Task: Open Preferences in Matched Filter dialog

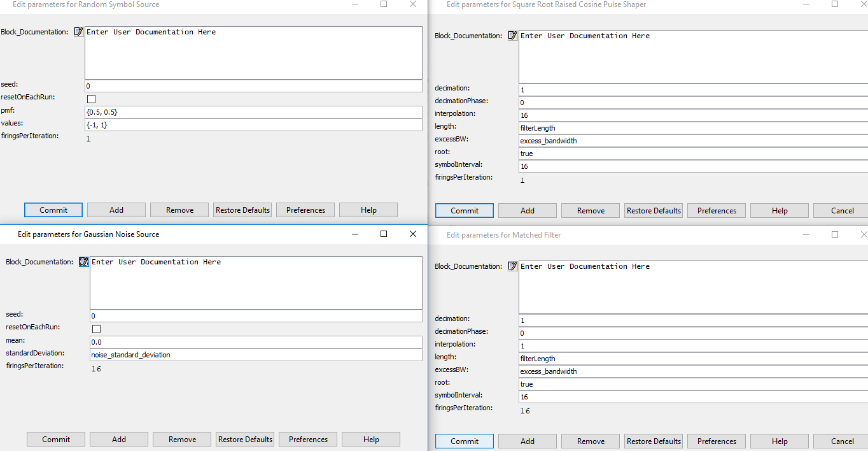Action: (717, 441)
